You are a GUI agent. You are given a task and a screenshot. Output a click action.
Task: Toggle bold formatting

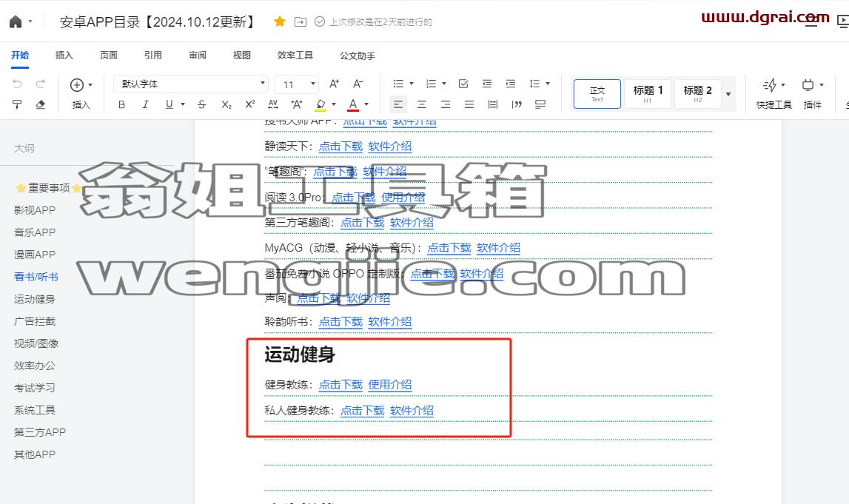[122, 104]
